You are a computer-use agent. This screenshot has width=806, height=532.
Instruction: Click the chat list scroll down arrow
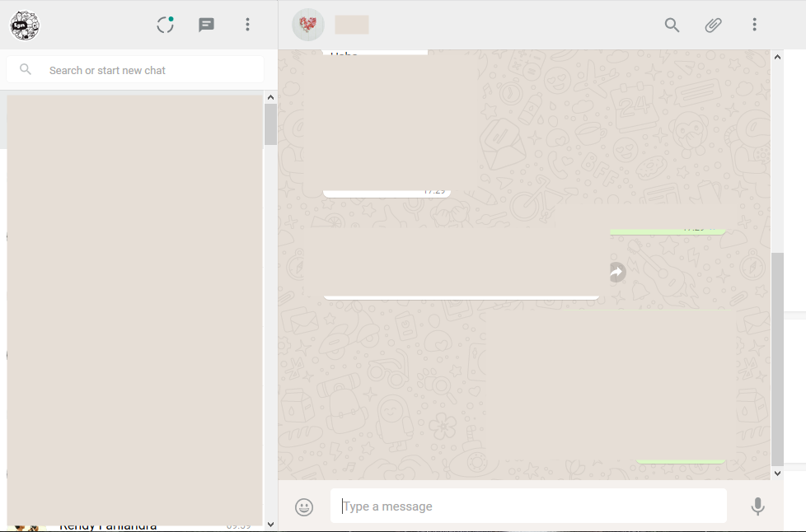pyautogui.click(x=270, y=525)
